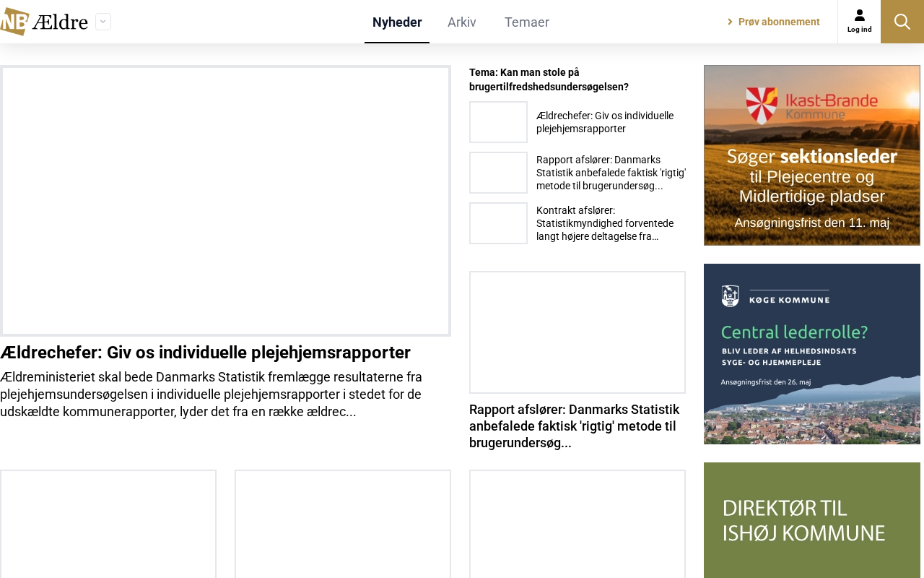This screenshot has width=924, height=578.
Task: Click the NB Ældre logo
Action: point(44,22)
